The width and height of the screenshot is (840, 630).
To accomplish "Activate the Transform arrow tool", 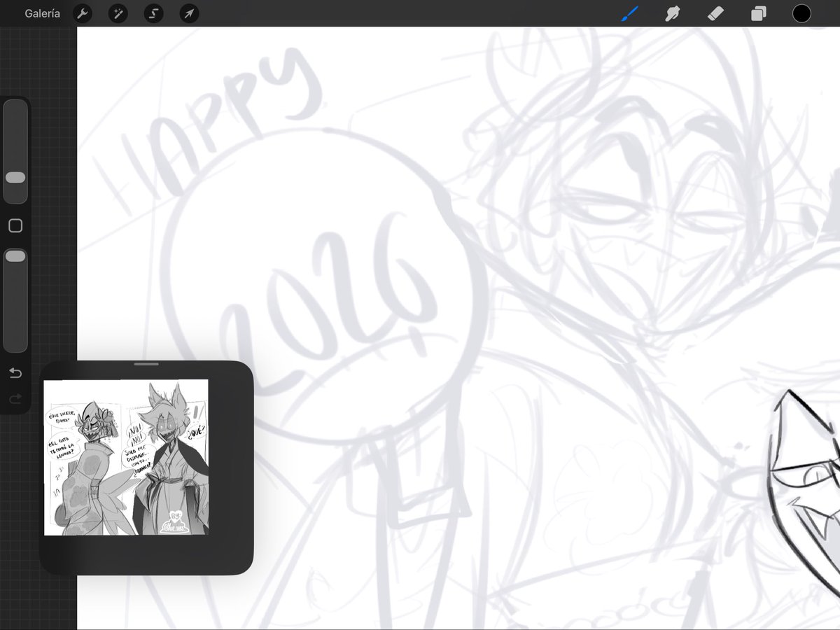I will 188,13.
